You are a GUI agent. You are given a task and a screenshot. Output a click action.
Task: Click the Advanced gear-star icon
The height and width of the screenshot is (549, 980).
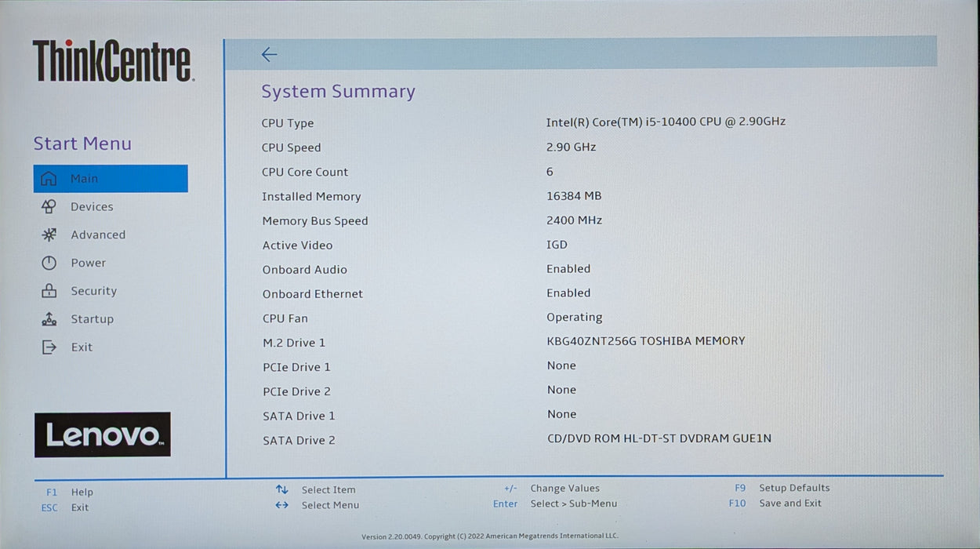[x=49, y=235]
